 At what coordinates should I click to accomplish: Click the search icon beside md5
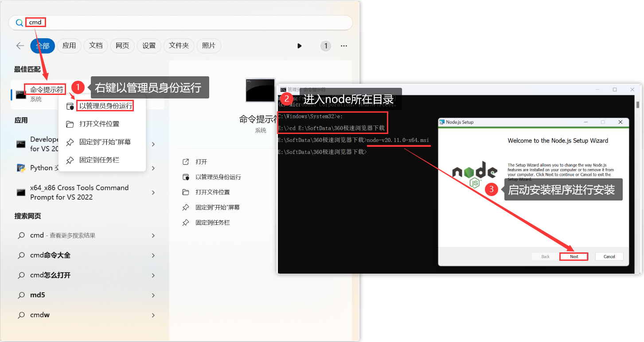click(21, 295)
